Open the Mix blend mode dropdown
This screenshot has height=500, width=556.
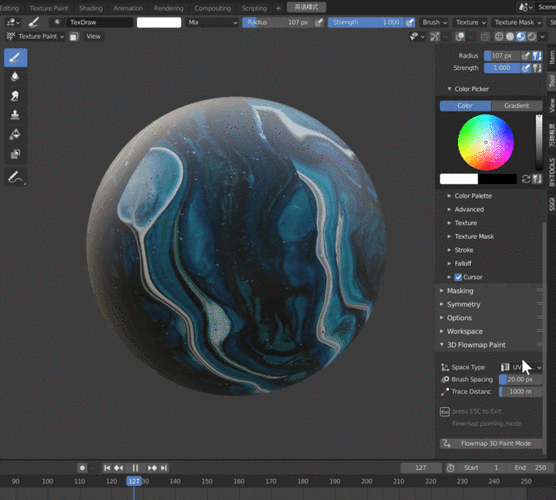(212, 22)
